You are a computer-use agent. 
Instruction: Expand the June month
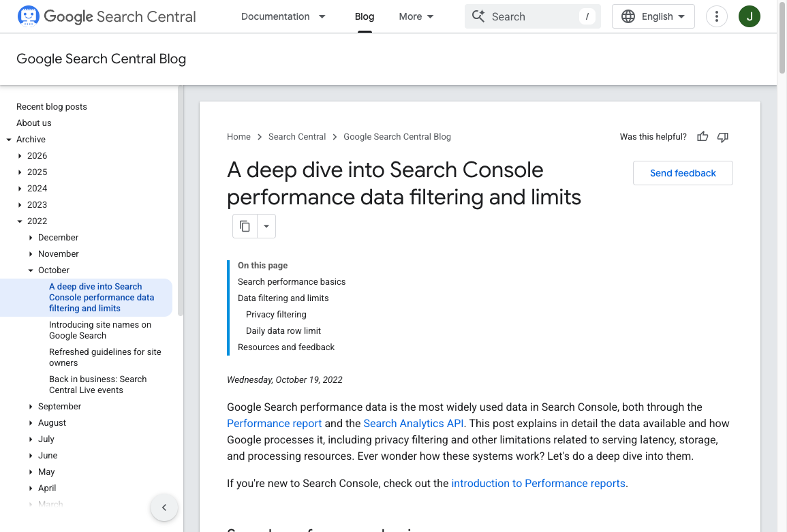pyautogui.click(x=31, y=455)
